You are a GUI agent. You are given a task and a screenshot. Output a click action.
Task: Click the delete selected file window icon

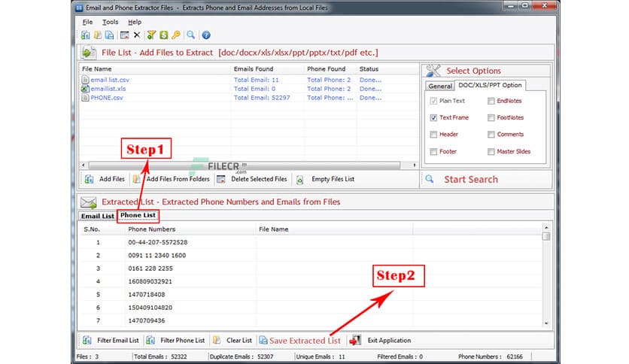coord(124,35)
